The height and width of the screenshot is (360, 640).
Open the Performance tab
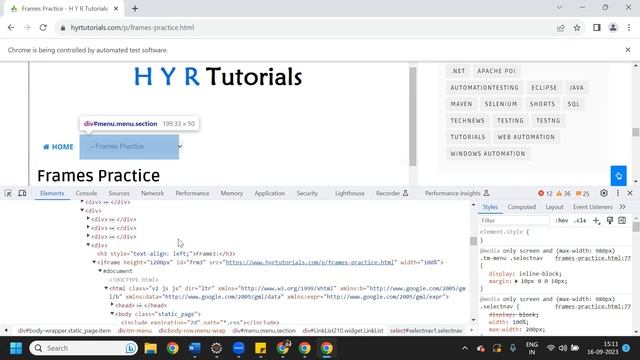[x=192, y=193]
